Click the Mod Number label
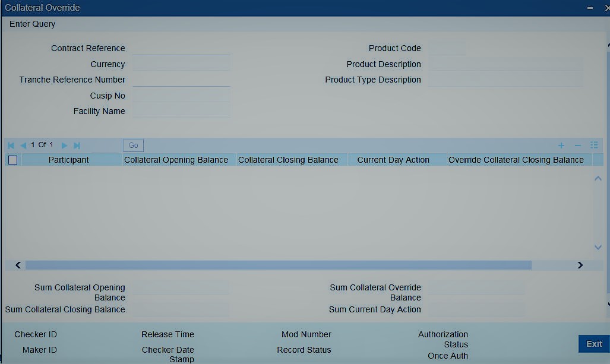The width and height of the screenshot is (610, 364). (306, 334)
